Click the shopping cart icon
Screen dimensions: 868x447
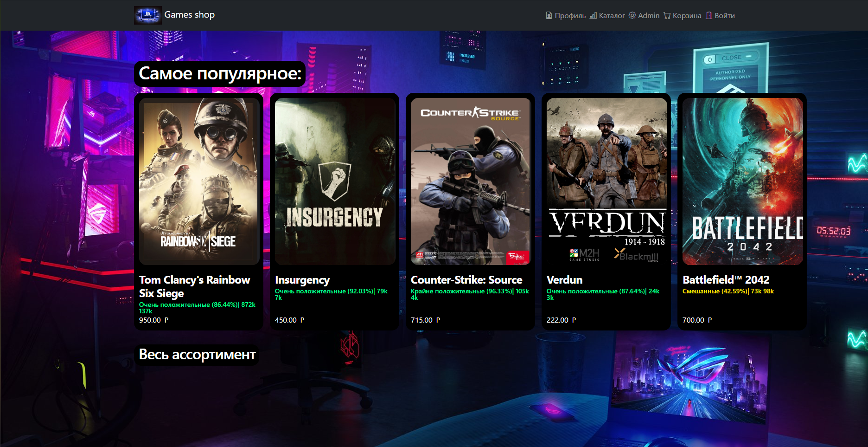click(667, 16)
